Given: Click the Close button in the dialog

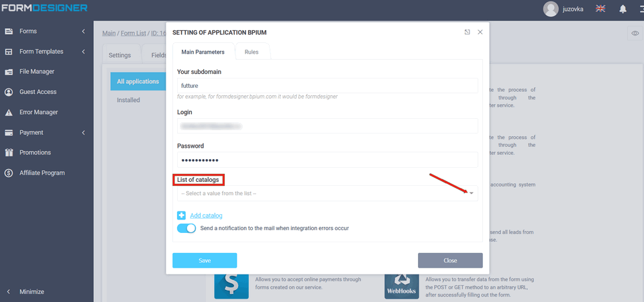Looking at the screenshot, I should [x=450, y=260].
